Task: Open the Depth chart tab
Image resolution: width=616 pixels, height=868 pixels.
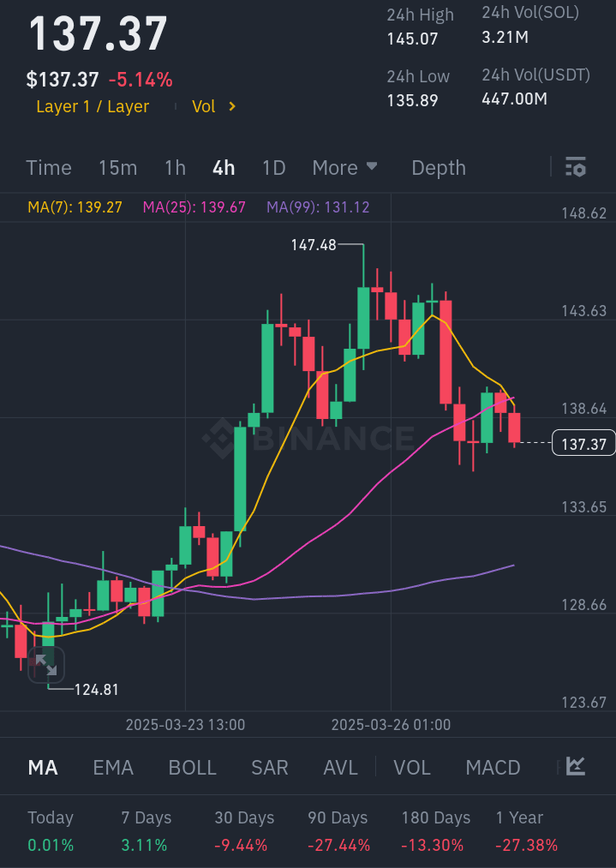Action: point(439,168)
